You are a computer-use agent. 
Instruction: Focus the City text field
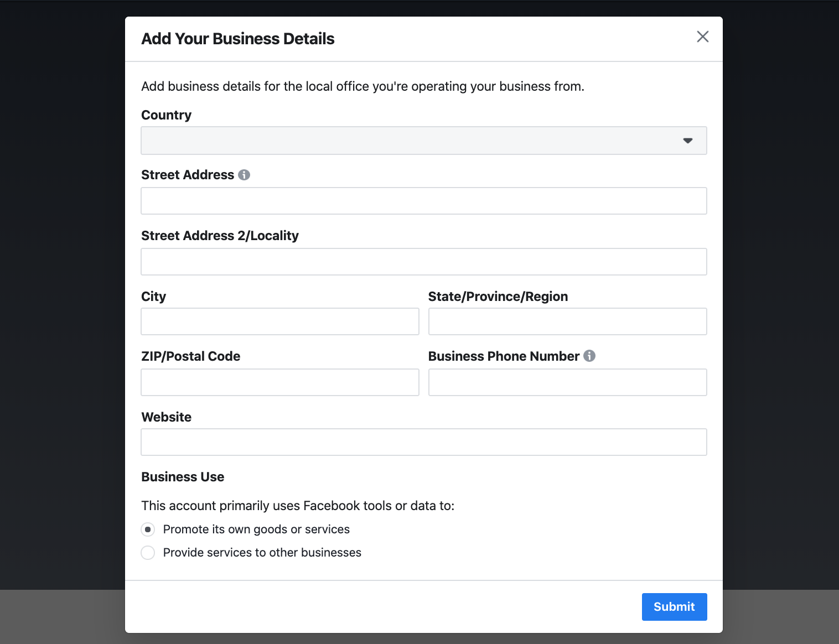(x=279, y=321)
